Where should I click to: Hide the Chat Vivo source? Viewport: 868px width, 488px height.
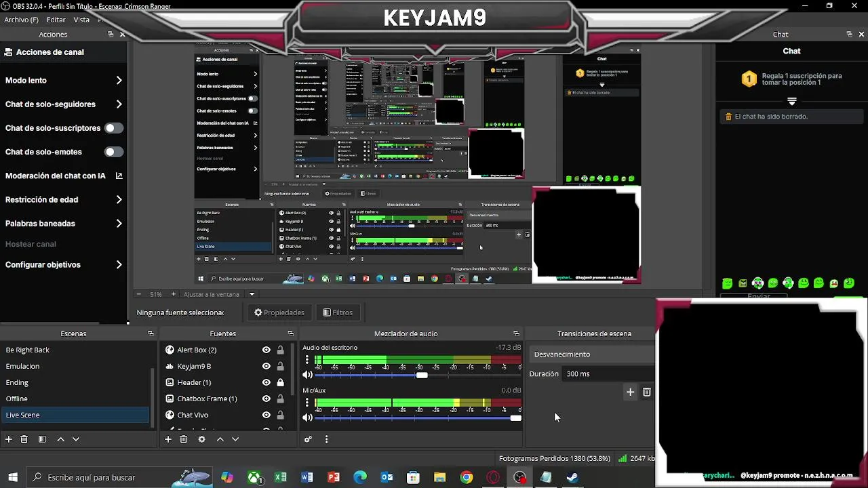(267, 415)
